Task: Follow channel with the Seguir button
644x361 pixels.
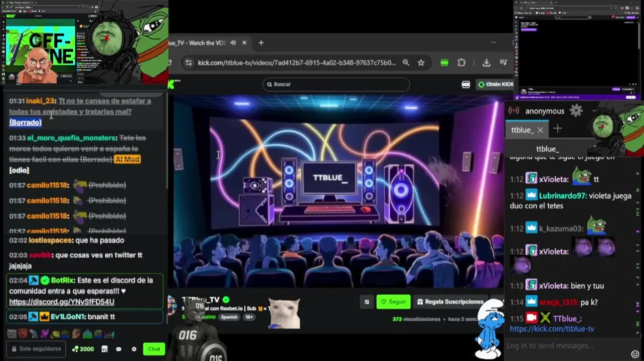Action: pyautogui.click(x=393, y=302)
